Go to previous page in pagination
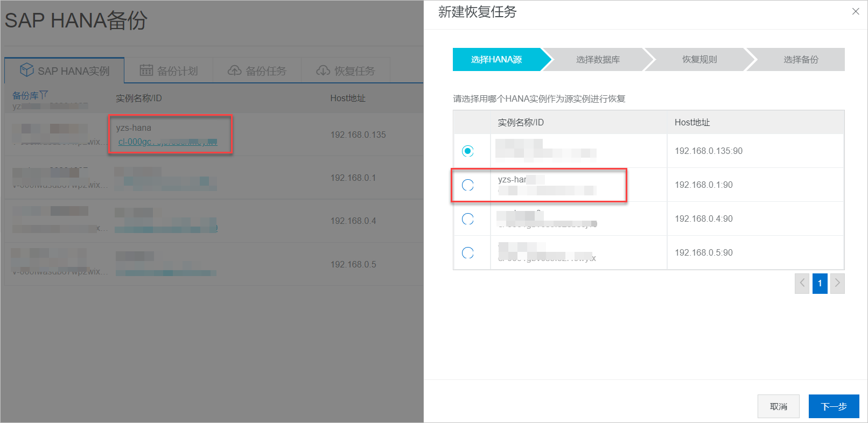The image size is (868, 423). [802, 283]
